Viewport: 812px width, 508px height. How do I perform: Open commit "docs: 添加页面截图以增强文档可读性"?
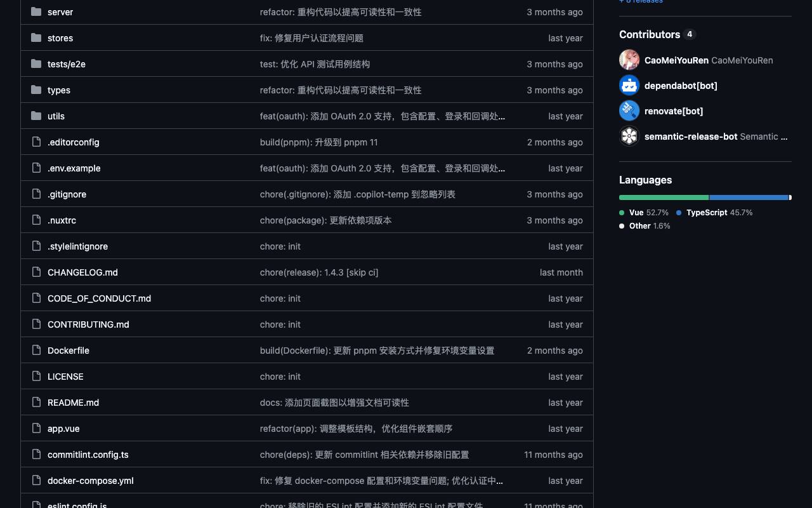click(334, 403)
